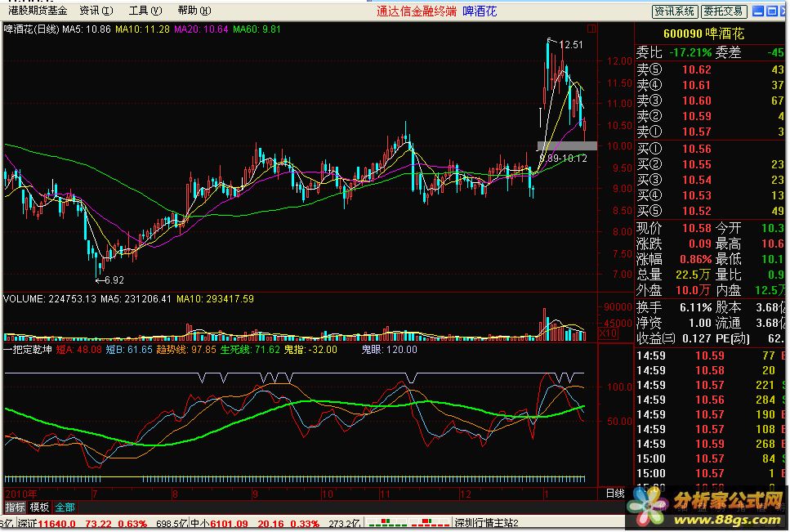The height and width of the screenshot is (532, 790).
Task: Click the 买① price 10.56
Action: [x=697, y=149]
